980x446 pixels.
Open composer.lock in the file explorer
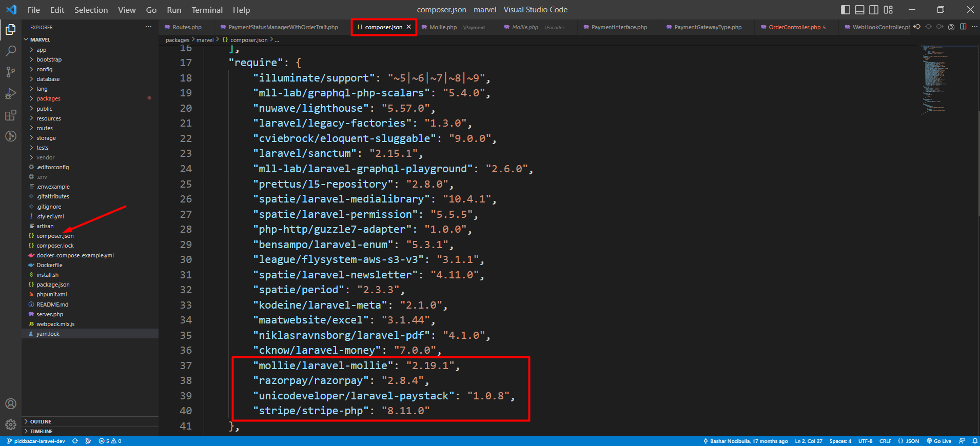(x=55, y=246)
